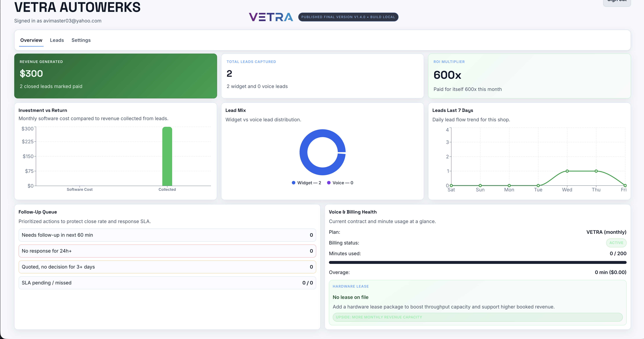Click the 2 widget and 0 voice leads text

coord(257,86)
